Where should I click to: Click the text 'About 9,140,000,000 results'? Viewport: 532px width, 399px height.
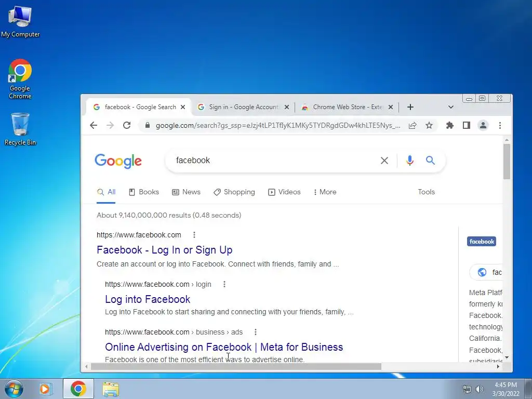(x=143, y=216)
